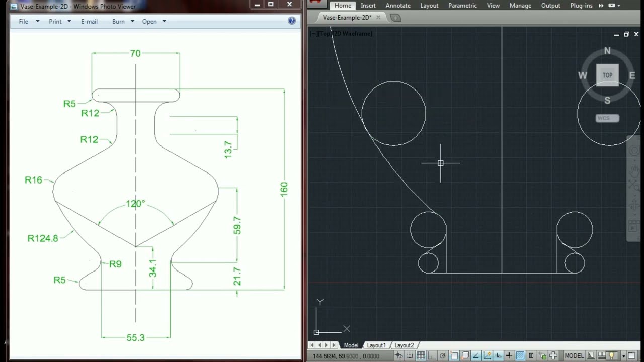This screenshot has height=362, width=644.
Task: Click E-mail in Photo Viewer toolbar
Action: [x=89, y=22]
